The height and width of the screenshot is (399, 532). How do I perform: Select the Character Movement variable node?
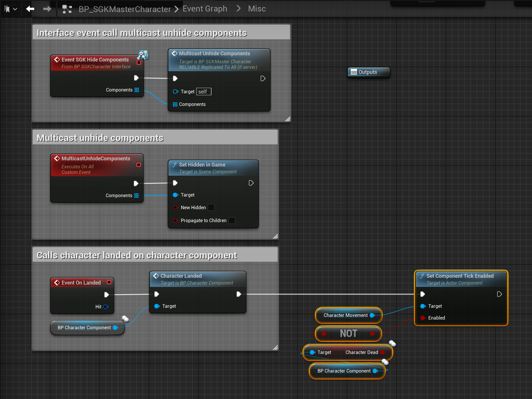(x=345, y=315)
